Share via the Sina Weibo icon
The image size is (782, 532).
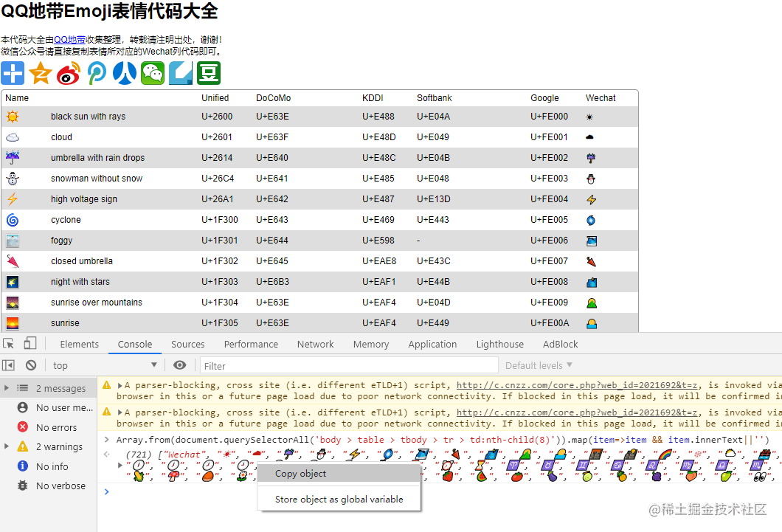(x=69, y=73)
